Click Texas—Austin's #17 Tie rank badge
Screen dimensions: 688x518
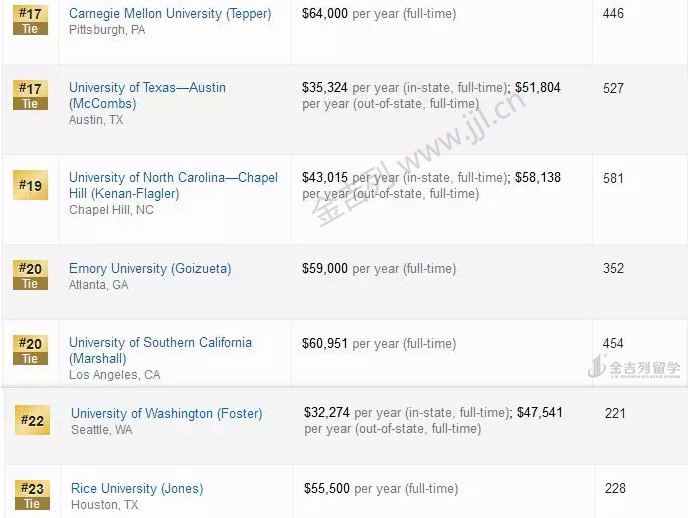click(30, 95)
